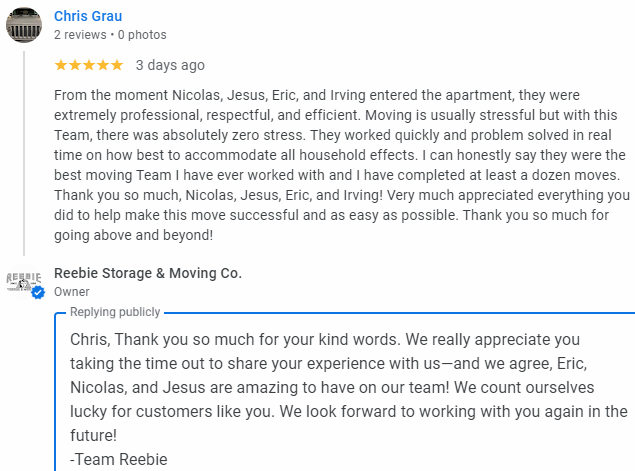635x471 pixels.
Task: Click the Reebie company logo icon
Action: [24, 282]
